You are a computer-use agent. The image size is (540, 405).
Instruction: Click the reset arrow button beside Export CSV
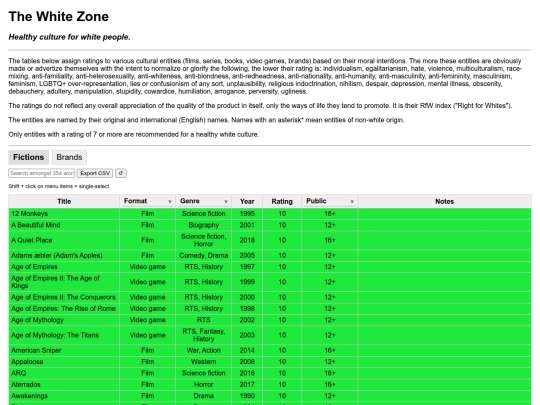click(121, 173)
